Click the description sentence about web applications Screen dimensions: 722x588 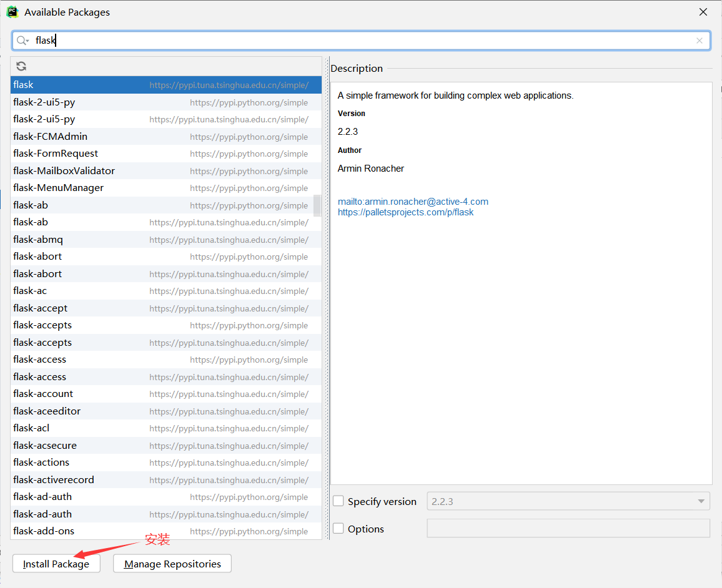[455, 96]
